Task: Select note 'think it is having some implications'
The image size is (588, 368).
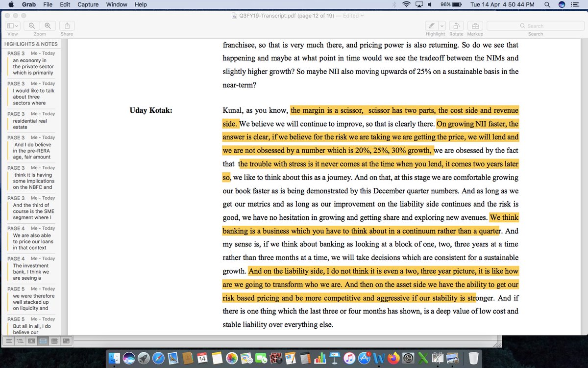Action: click(30, 178)
